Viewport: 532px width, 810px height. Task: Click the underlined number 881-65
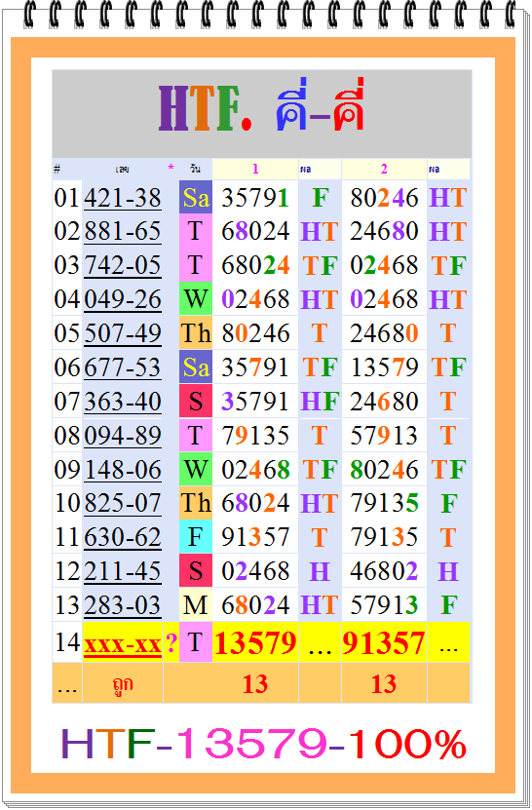click(123, 231)
